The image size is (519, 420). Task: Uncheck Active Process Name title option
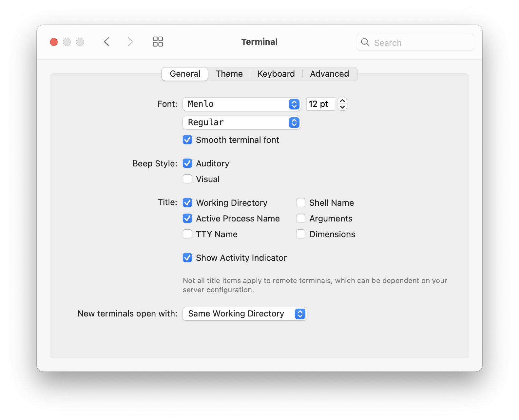(187, 218)
